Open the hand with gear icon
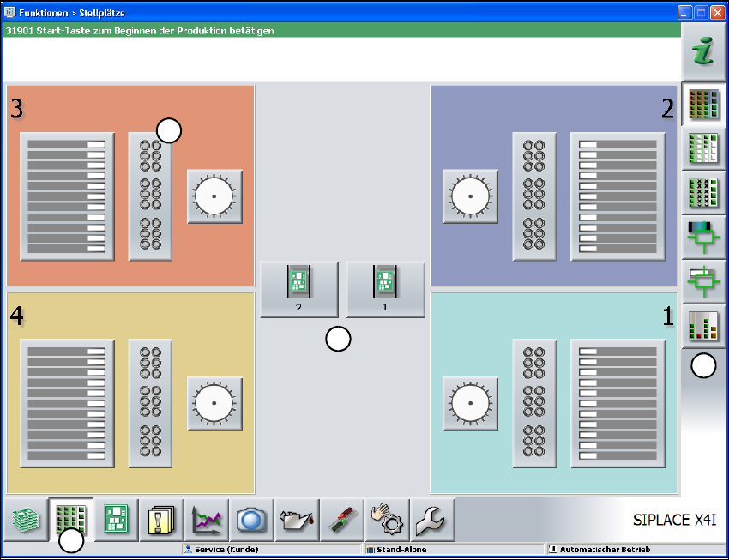The height and width of the screenshot is (560, 729). [388, 520]
